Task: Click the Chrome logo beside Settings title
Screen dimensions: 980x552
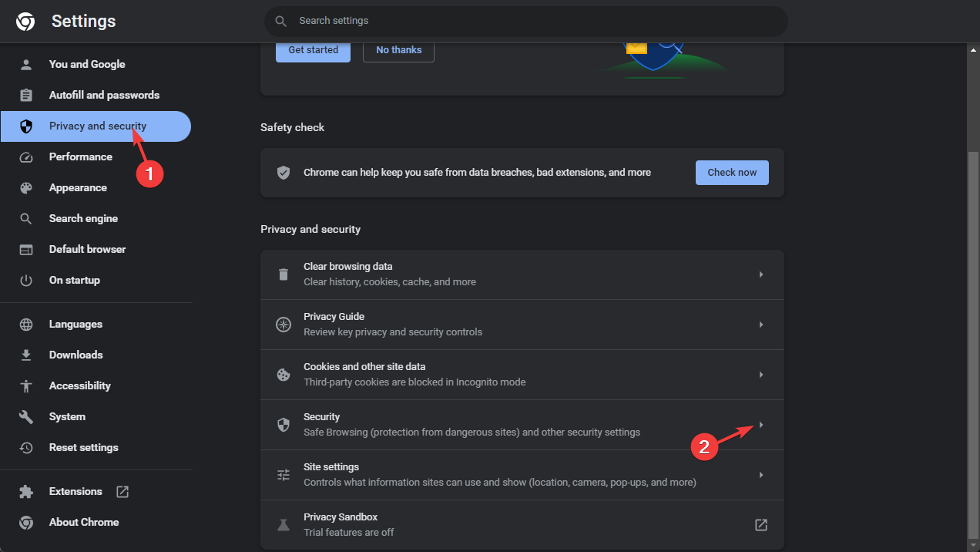Action: pos(25,22)
